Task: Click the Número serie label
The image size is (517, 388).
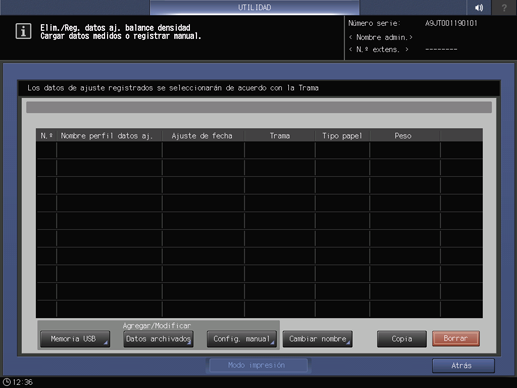Action: pyautogui.click(x=374, y=23)
